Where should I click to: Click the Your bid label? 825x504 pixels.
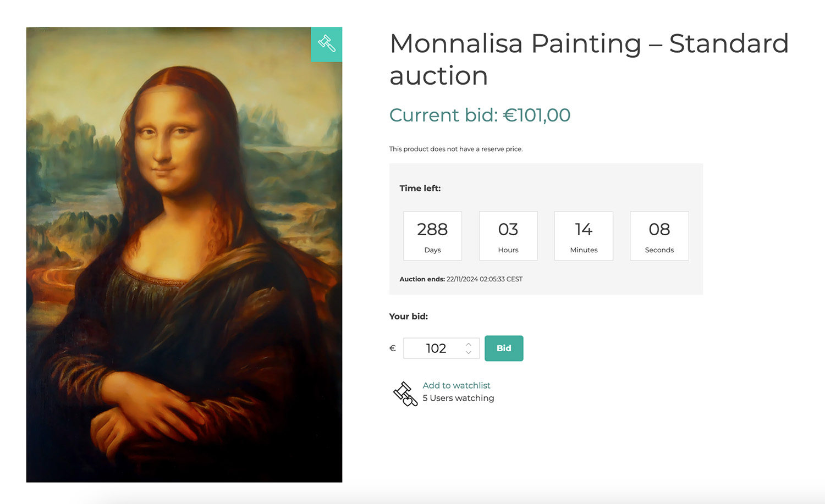[x=408, y=316]
